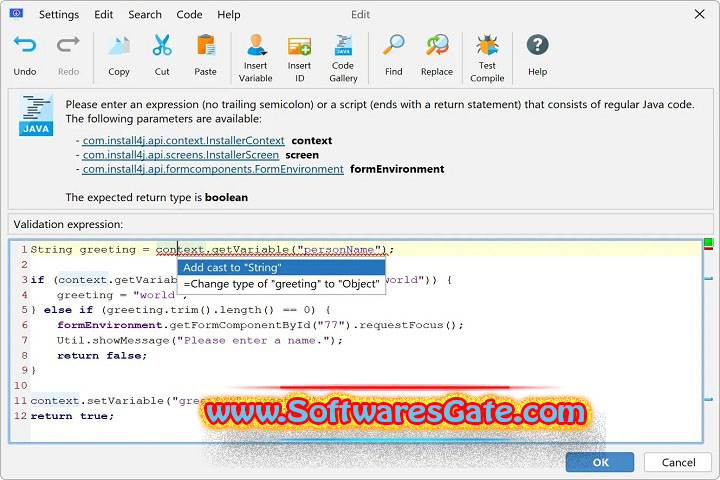Screen dimensions: 720x480
Task: Open the Edit menu
Action: click(103, 15)
